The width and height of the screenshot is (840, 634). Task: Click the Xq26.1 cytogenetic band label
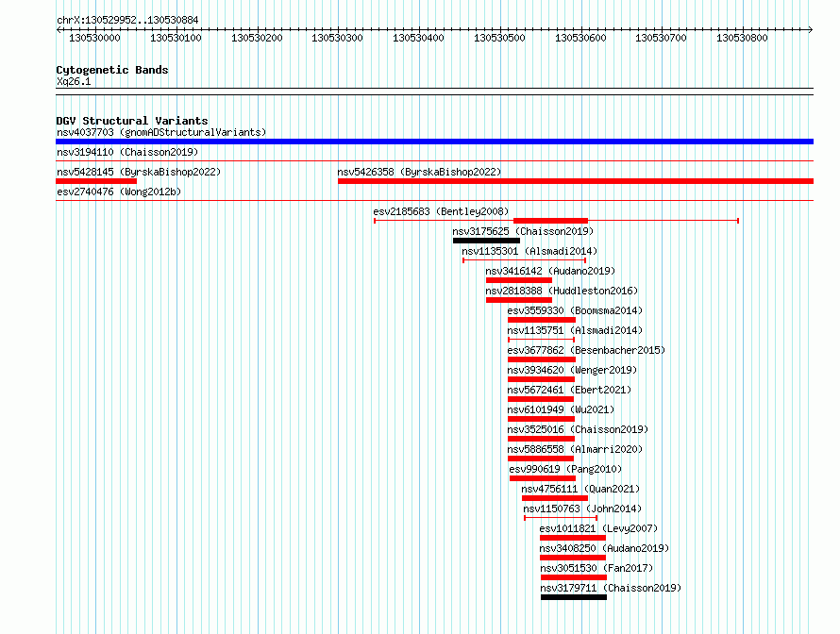pyautogui.click(x=74, y=81)
